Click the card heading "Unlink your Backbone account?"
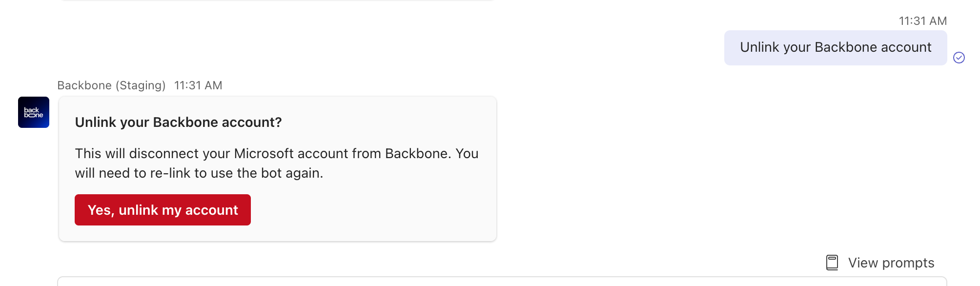This screenshot has width=980, height=286. 178,122
